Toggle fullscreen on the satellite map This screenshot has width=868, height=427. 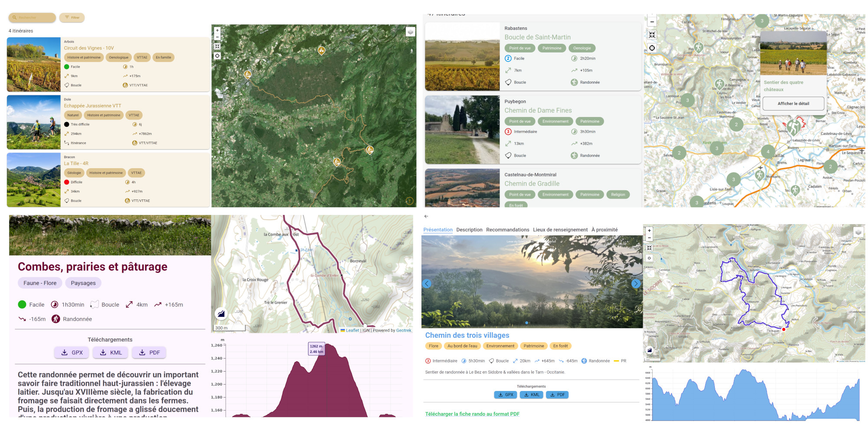click(x=217, y=46)
